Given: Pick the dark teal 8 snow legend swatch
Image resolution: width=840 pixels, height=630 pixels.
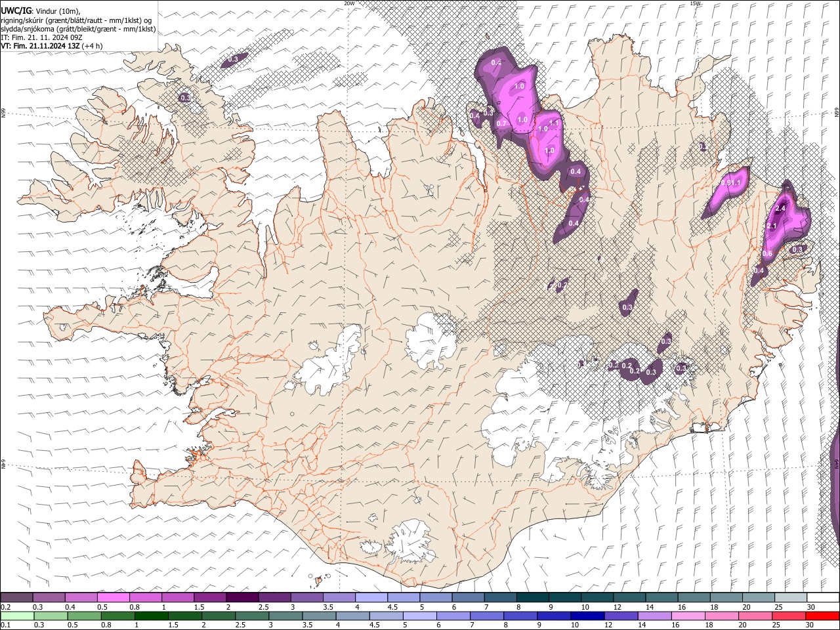Looking at the screenshot, I should (533, 597).
